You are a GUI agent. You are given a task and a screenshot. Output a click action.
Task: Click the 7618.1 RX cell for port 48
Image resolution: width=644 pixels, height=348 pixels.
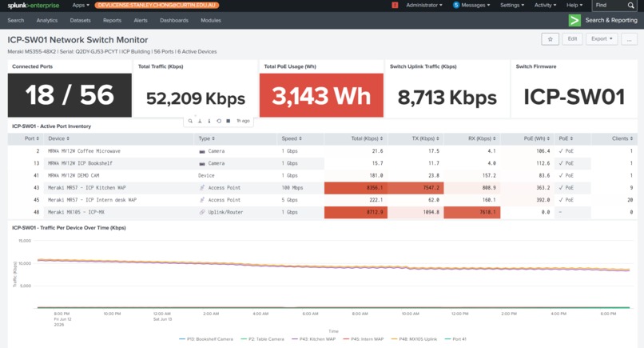click(x=472, y=212)
